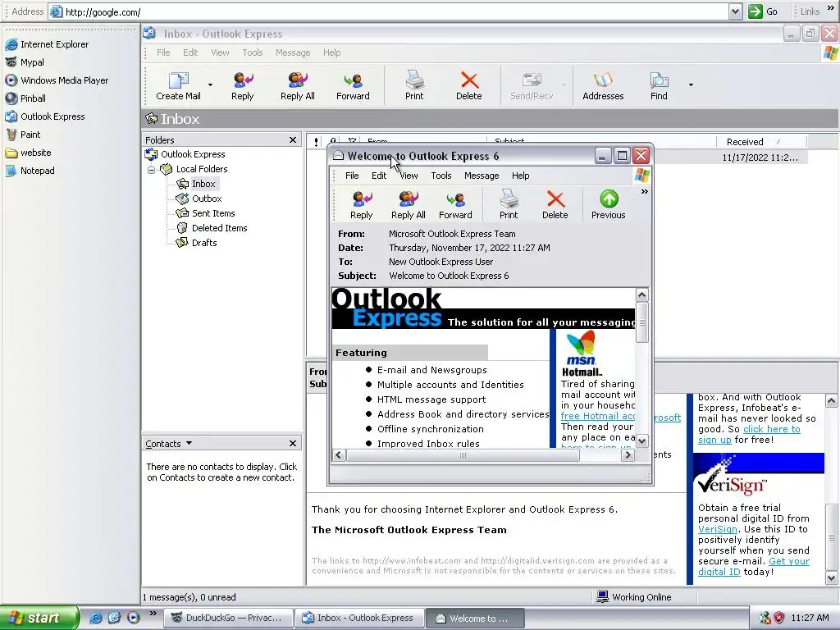Open File menu in Welcome message window

(x=352, y=176)
